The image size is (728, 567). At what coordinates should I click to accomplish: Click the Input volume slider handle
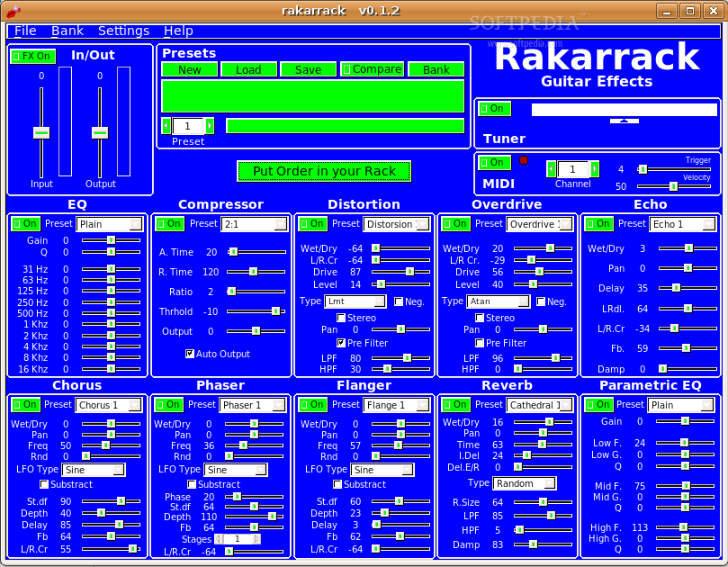pos(41,132)
